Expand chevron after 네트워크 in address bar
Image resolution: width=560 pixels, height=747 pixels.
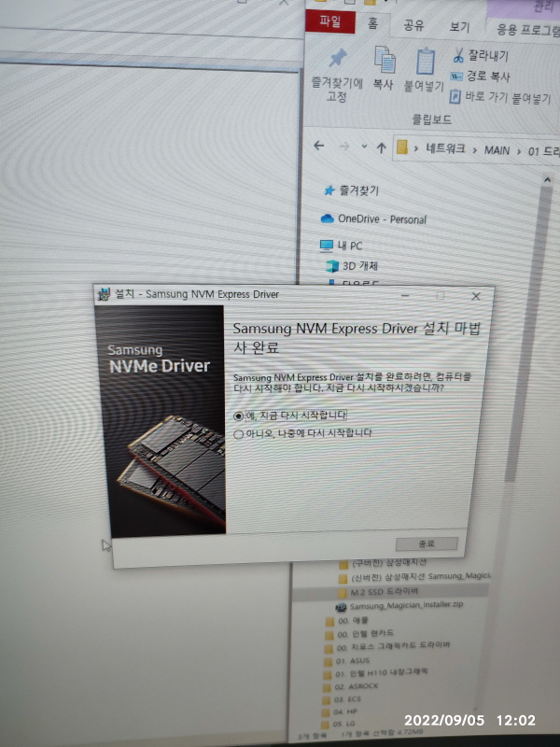(474, 150)
